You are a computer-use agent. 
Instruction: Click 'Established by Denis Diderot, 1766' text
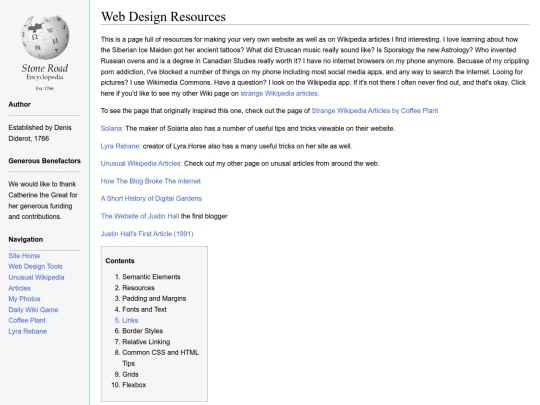(40, 133)
